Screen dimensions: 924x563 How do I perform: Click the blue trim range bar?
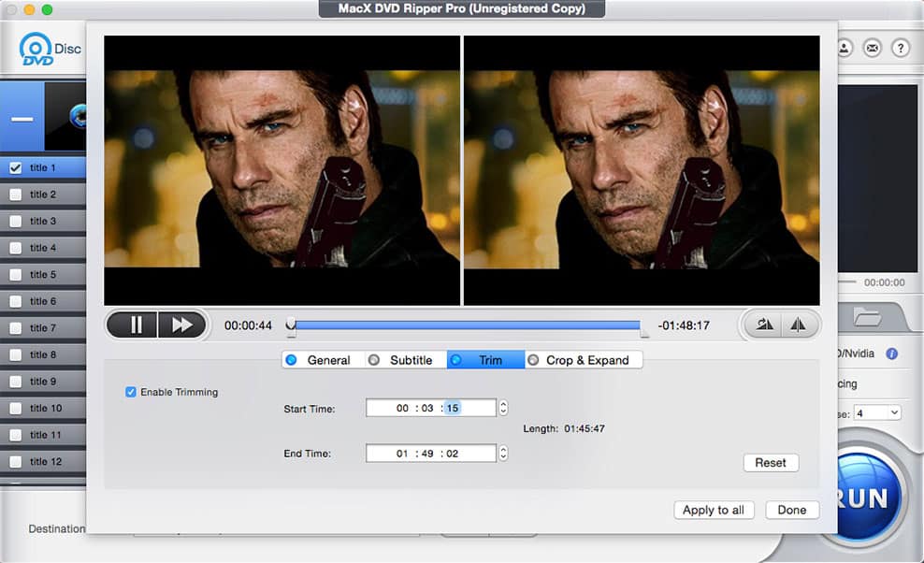coord(468,325)
